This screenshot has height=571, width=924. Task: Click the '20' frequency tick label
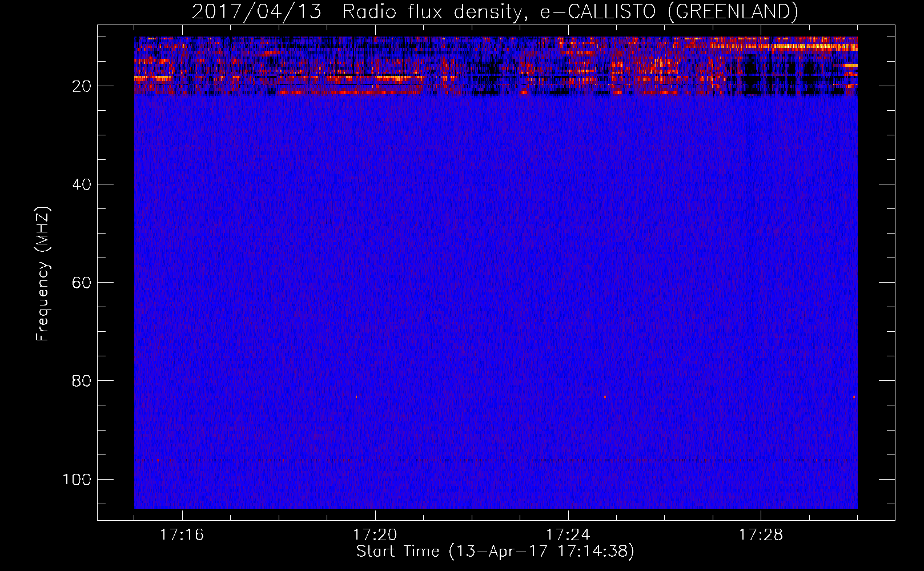tap(82, 86)
